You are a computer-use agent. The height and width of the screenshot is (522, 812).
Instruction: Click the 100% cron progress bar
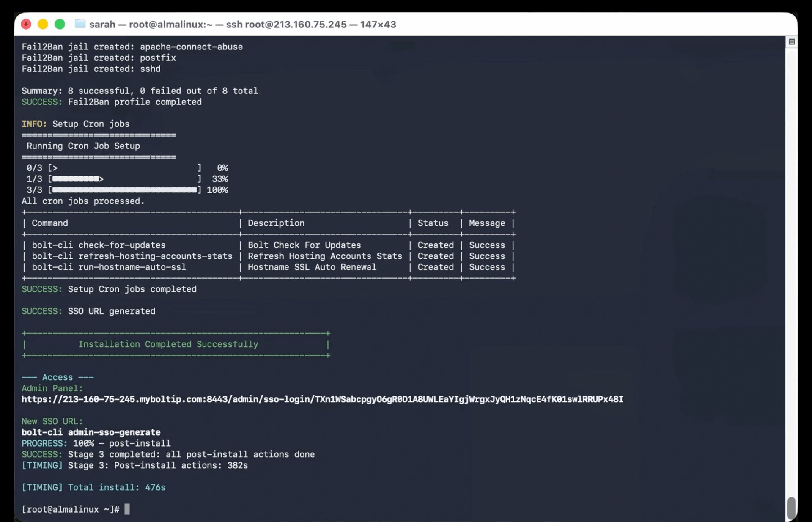(x=125, y=190)
